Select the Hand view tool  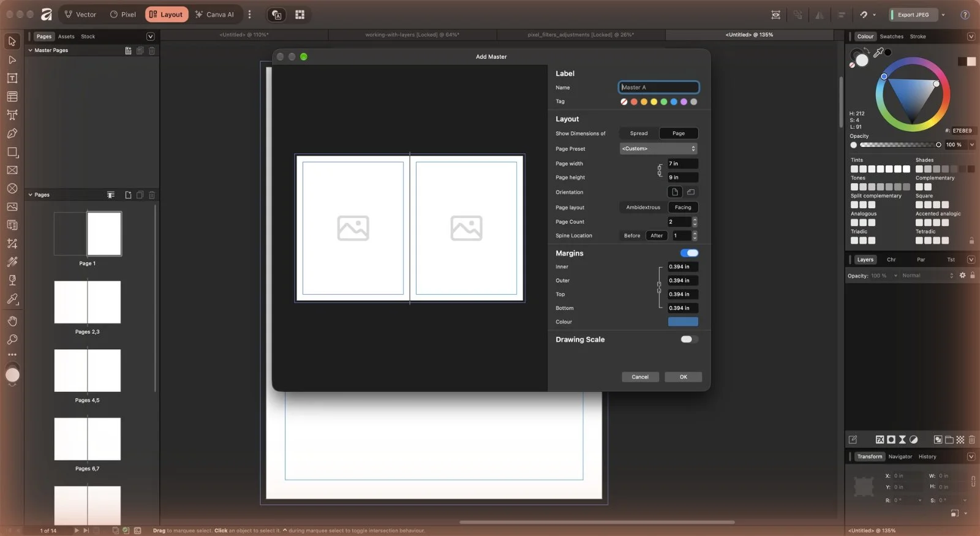pos(12,321)
